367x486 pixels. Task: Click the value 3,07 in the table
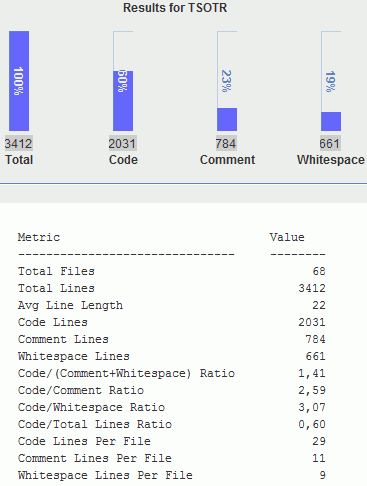312,407
